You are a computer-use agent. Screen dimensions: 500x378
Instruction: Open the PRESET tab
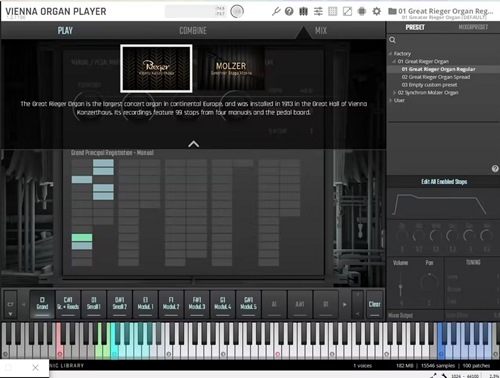pyautogui.click(x=415, y=27)
